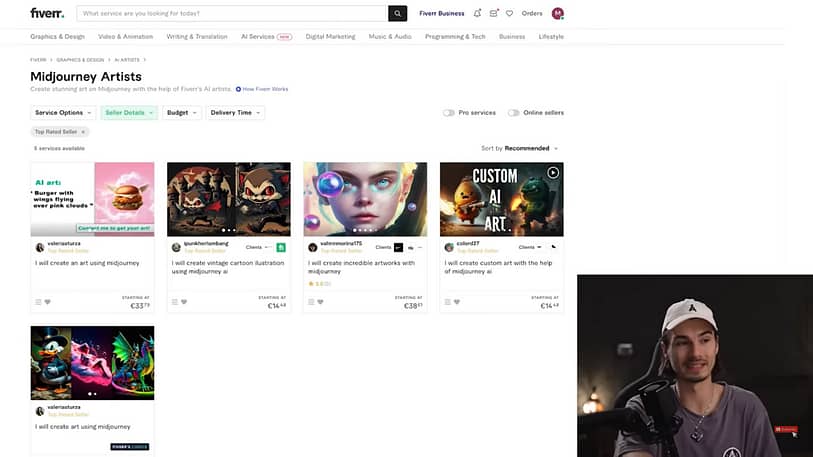Click black client logo on incredible artworks gig
The height and width of the screenshot is (457, 813).
click(398, 247)
